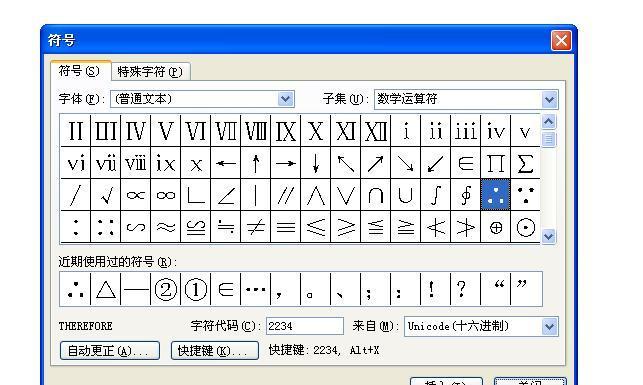Viewport: 643px width, 385px height.
Task: Select the infinity symbol in grid
Action: tap(166, 195)
